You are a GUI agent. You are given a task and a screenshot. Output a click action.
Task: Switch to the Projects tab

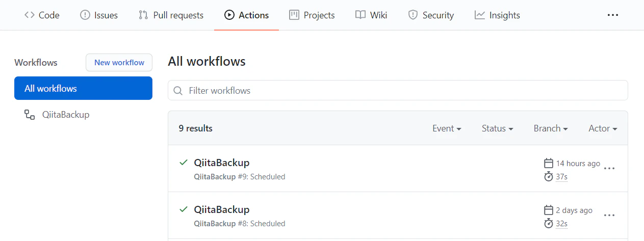coord(312,15)
